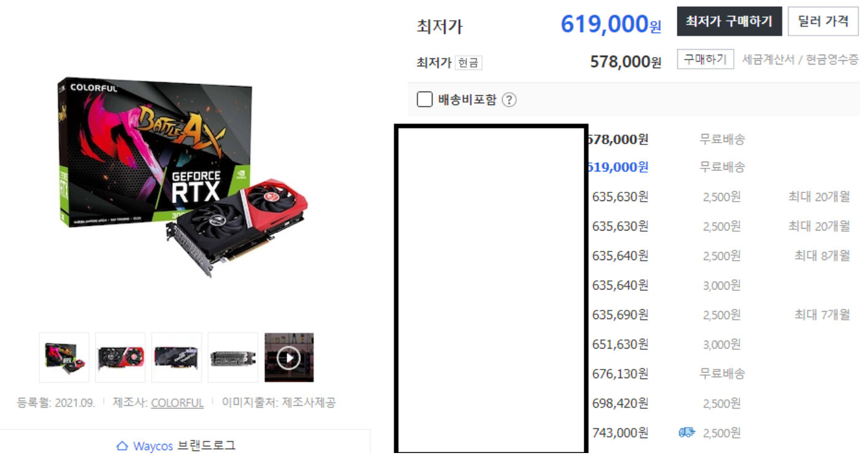The image size is (868, 469).
Task: Click the 최대 8개월 installment label
Action: [x=822, y=256]
